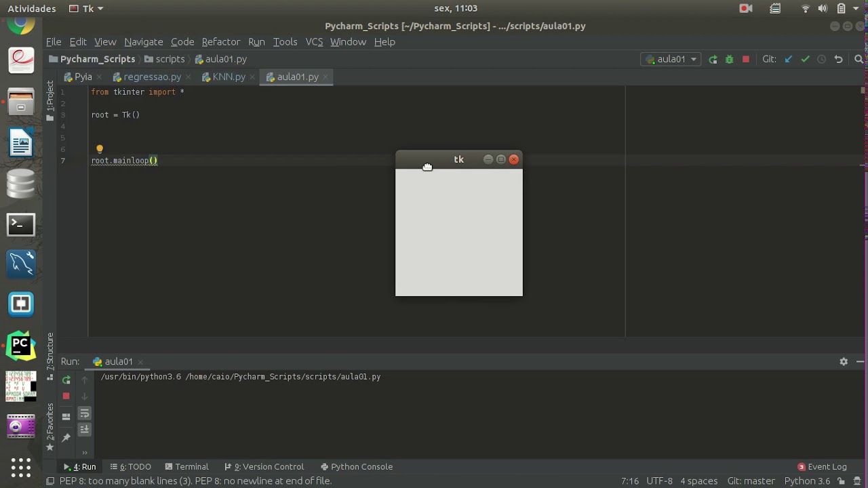868x488 pixels.
Task: Open the Terminal tool window
Action: (x=186, y=467)
